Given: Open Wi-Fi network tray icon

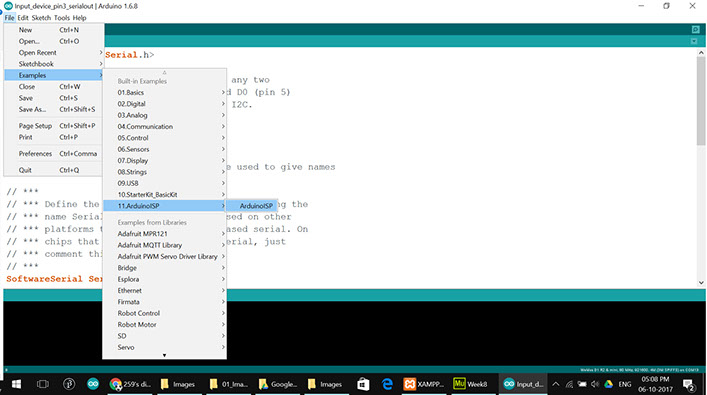Looking at the screenshot, I should pos(569,384).
